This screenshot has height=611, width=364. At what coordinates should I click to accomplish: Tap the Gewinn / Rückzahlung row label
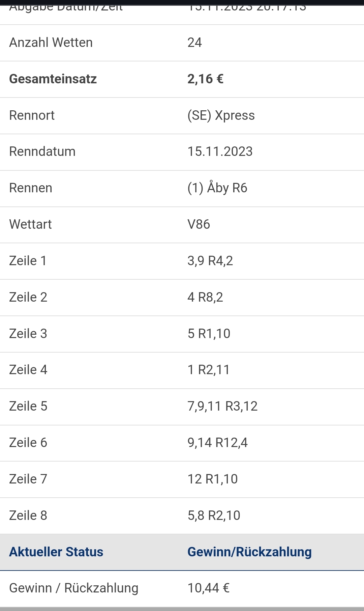73,588
